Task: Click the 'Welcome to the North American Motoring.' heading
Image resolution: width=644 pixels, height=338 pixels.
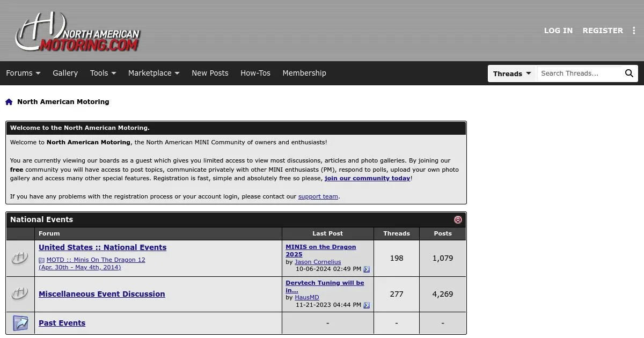Action: coord(80,128)
